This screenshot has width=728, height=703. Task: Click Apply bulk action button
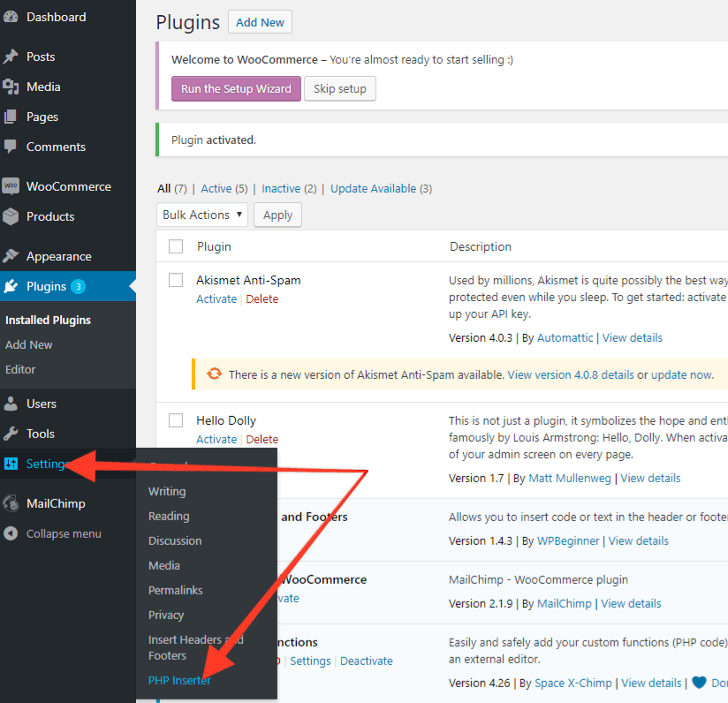click(x=277, y=215)
